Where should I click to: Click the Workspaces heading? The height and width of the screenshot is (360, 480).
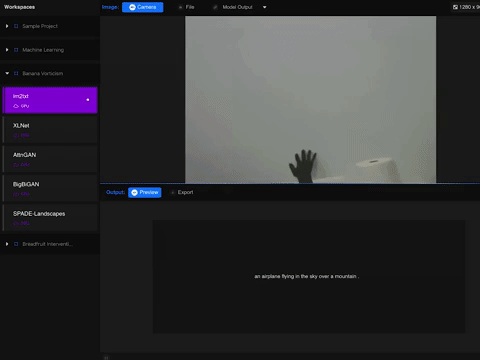[19, 7]
